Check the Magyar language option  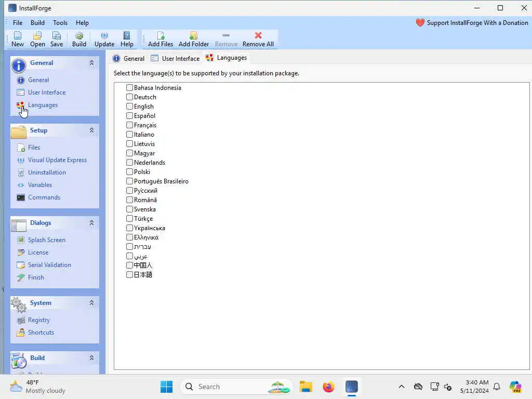(x=129, y=153)
